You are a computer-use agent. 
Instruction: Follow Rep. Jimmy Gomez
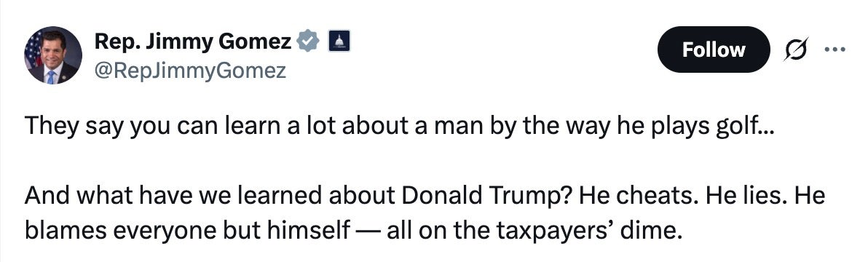[713, 49]
